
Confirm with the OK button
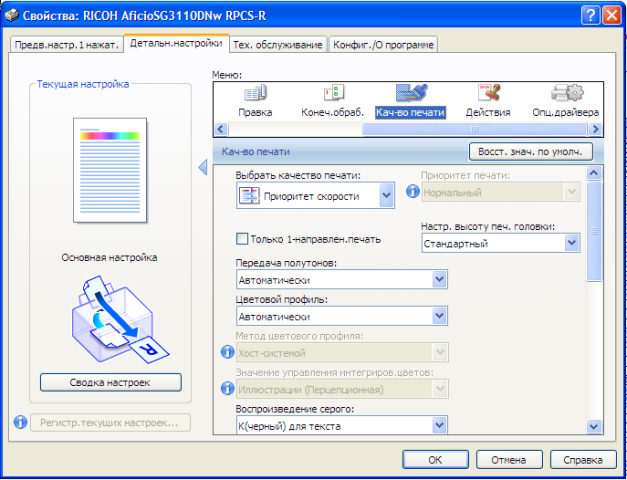coord(435,460)
